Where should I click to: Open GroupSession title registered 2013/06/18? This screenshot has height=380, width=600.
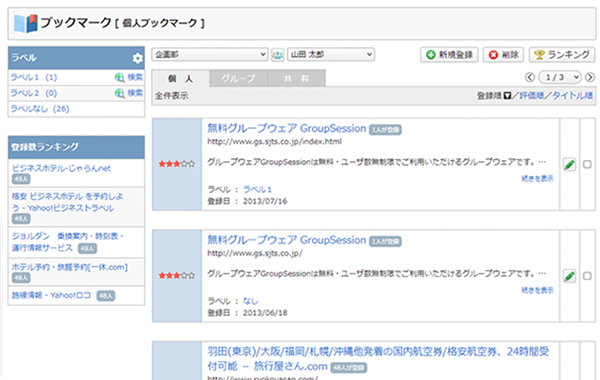[x=287, y=240]
